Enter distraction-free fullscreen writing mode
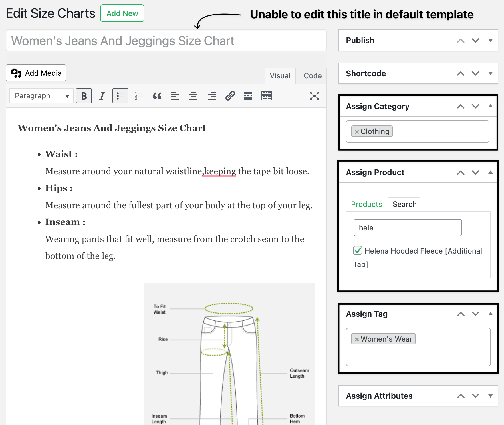Viewport: 504px width, 425px height. pyautogui.click(x=314, y=96)
